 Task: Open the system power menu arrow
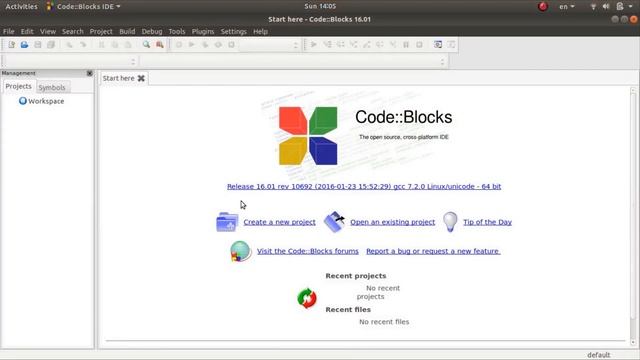click(x=631, y=6)
